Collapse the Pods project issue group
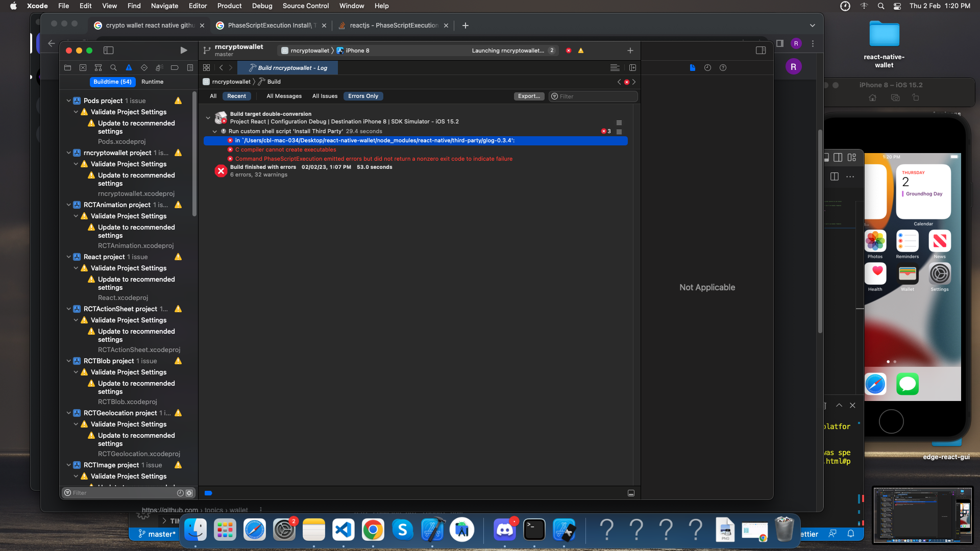 click(x=68, y=101)
